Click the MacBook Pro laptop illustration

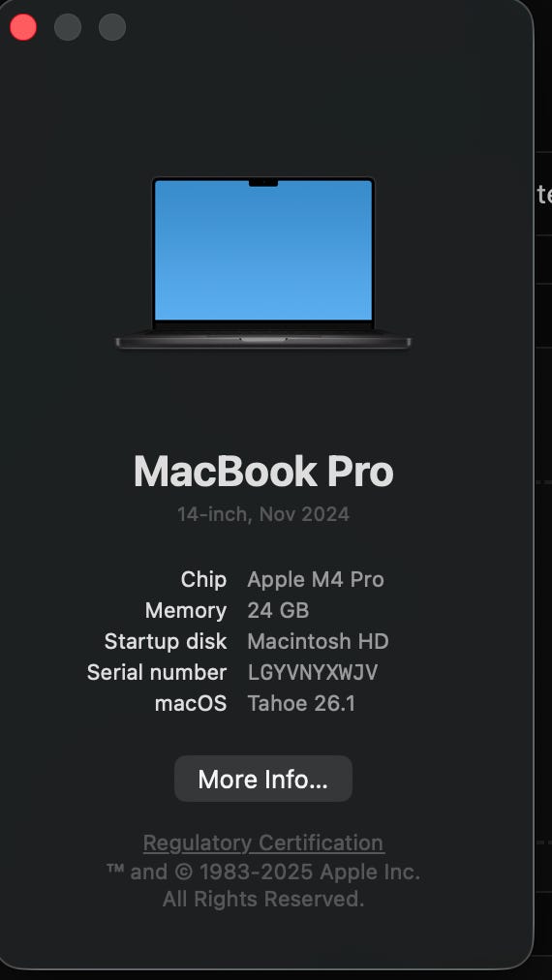point(263,263)
